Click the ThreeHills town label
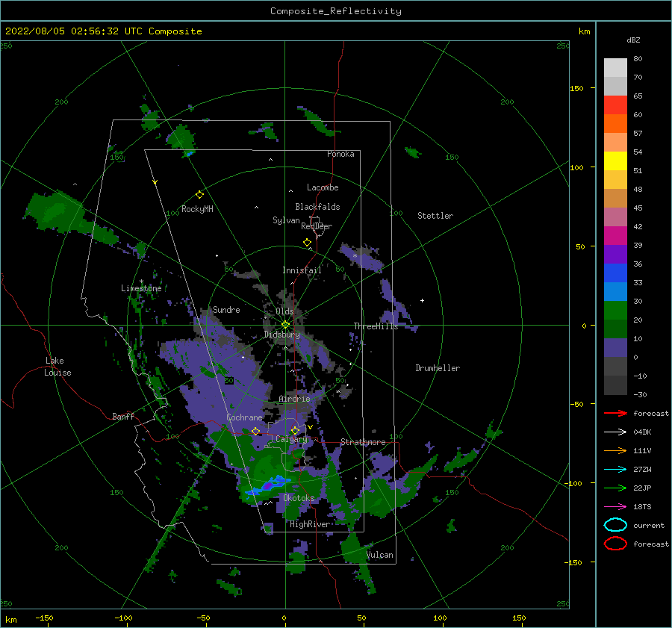 point(376,326)
